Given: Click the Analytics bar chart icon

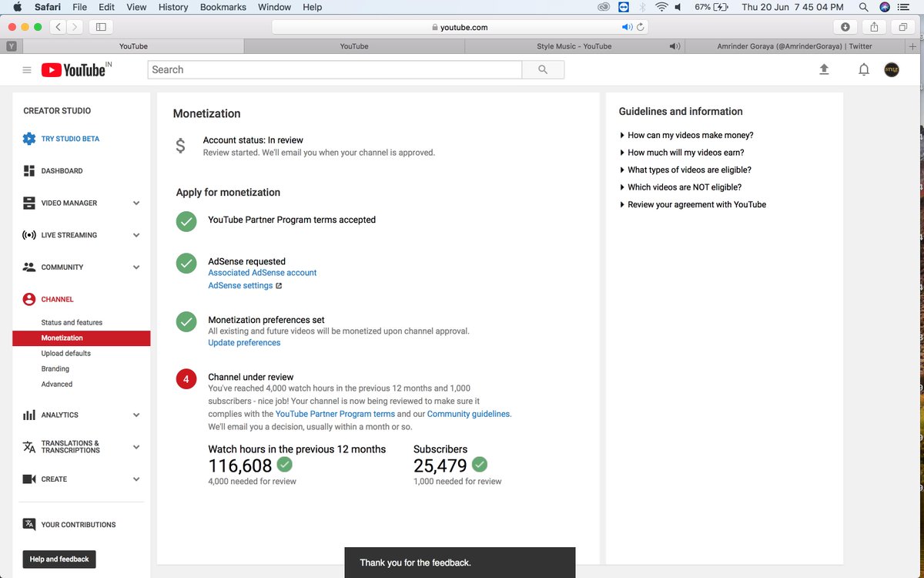Looking at the screenshot, I should click(x=29, y=415).
